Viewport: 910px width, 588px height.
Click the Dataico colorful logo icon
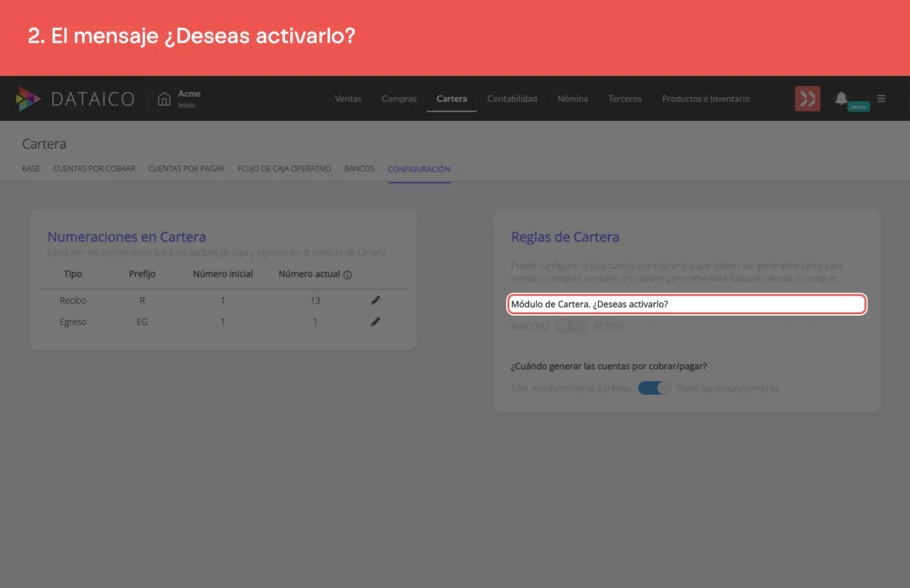[x=28, y=99]
